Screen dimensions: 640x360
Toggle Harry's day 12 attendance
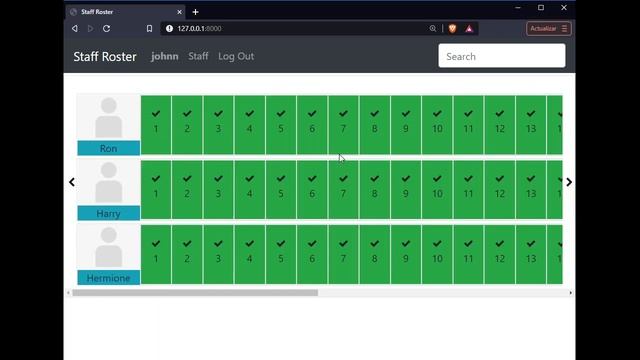click(x=500, y=190)
